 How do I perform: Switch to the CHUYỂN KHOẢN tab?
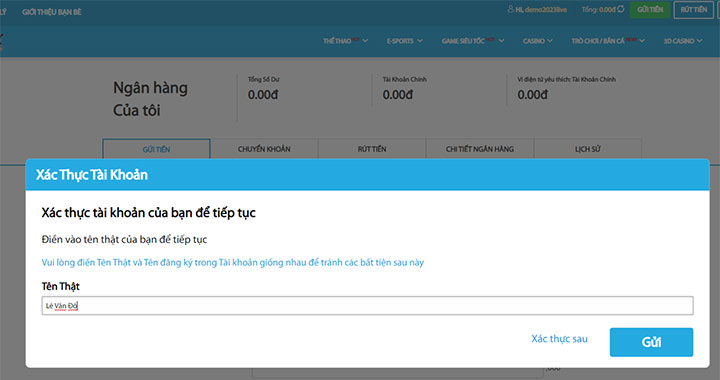[x=264, y=149]
